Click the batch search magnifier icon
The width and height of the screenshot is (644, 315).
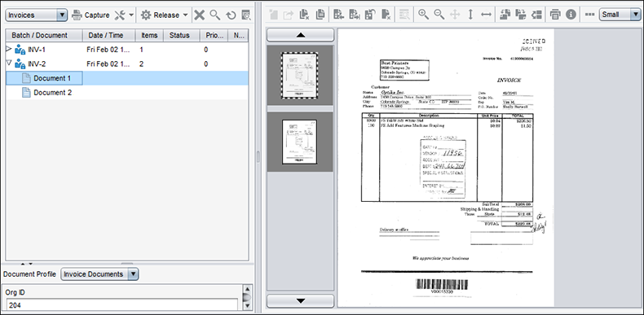tap(215, 15)
